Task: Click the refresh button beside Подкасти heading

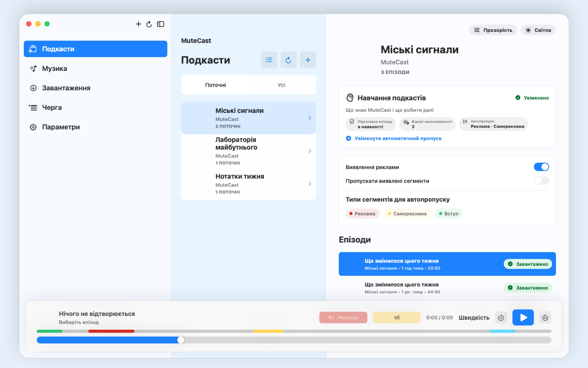Action: click(288, 60)
